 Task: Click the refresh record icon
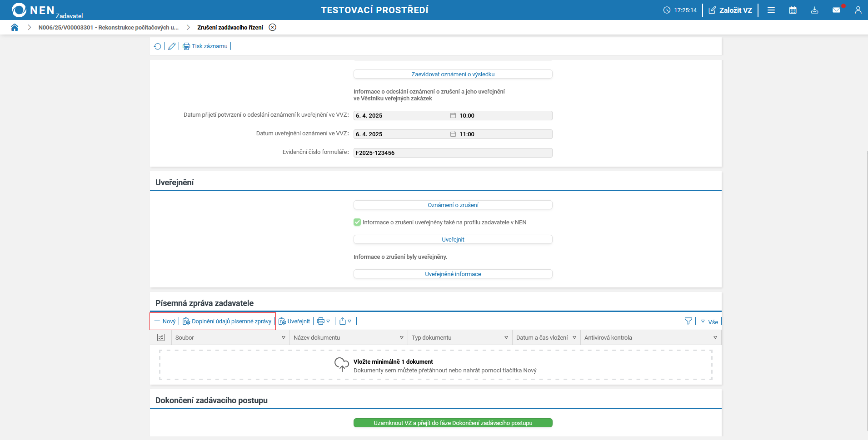coord(157,46)
